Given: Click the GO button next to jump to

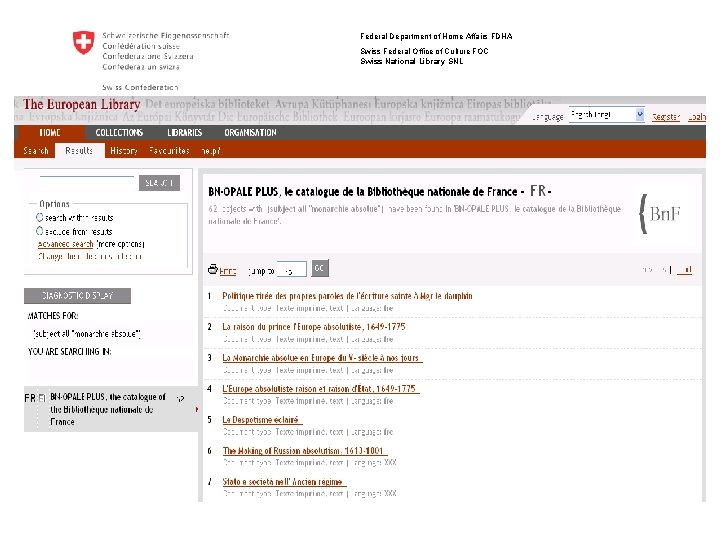Looking at the screenshot, I should point(320,268).
